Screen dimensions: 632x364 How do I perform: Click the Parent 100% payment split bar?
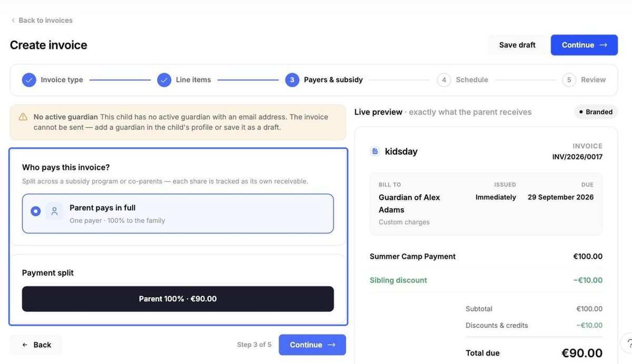(178, 299)
